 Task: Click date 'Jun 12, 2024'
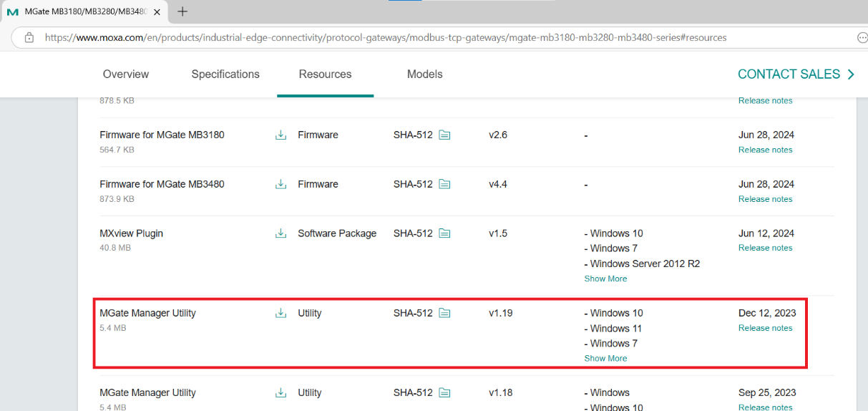pyautogui.click(x=766, y=233)
